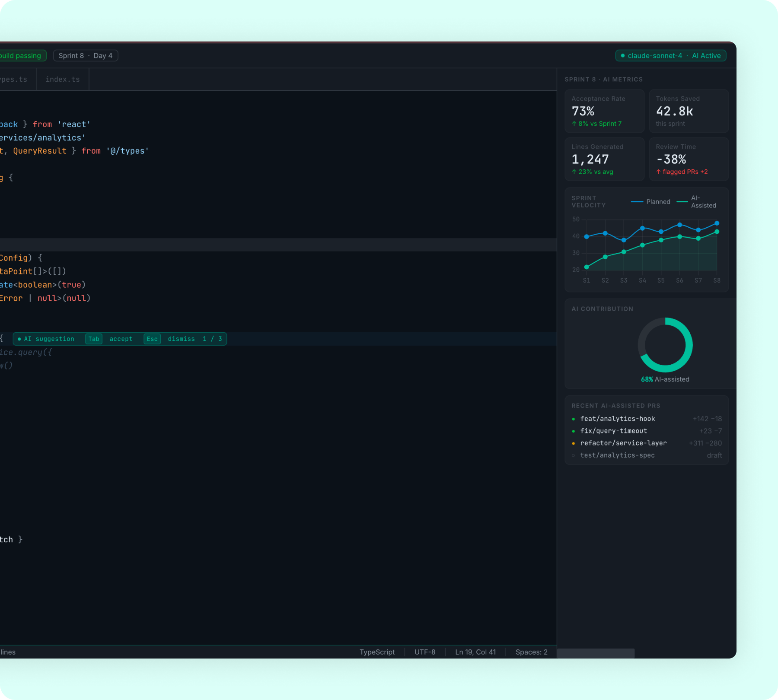Click the green AI suggestion dot

pos(19,339)
